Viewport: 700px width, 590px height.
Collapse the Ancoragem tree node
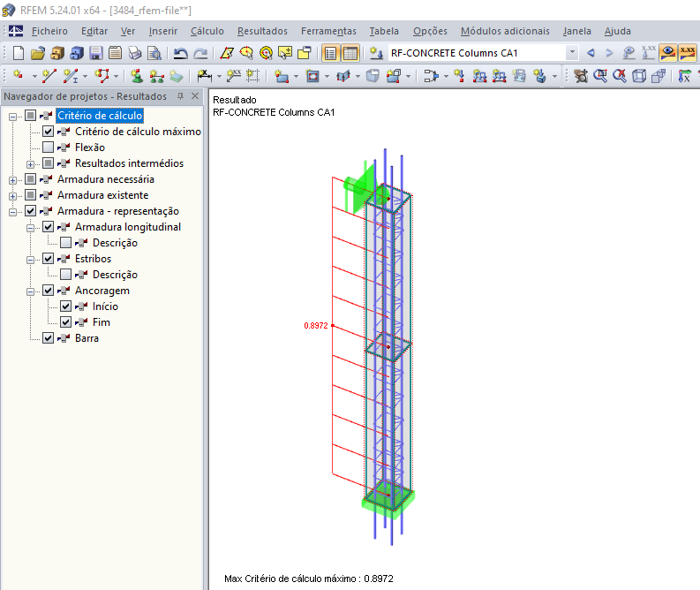[x=30, y=291]
